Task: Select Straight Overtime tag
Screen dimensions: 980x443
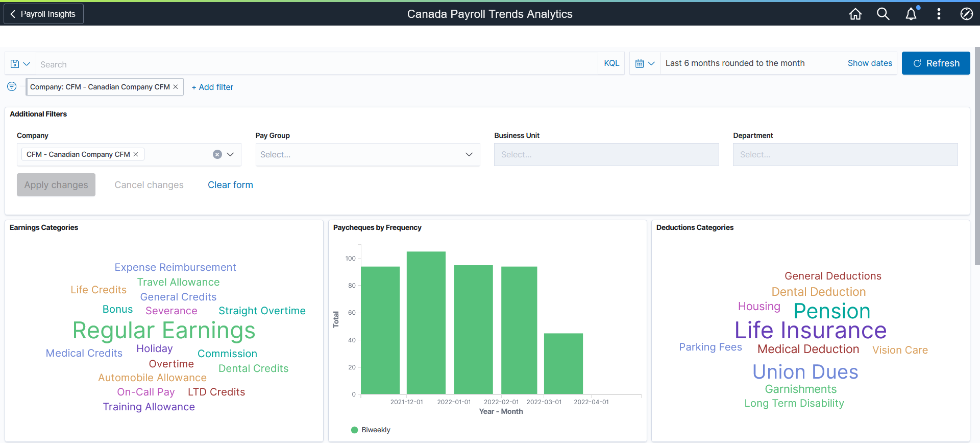Action: pos(262,311)
